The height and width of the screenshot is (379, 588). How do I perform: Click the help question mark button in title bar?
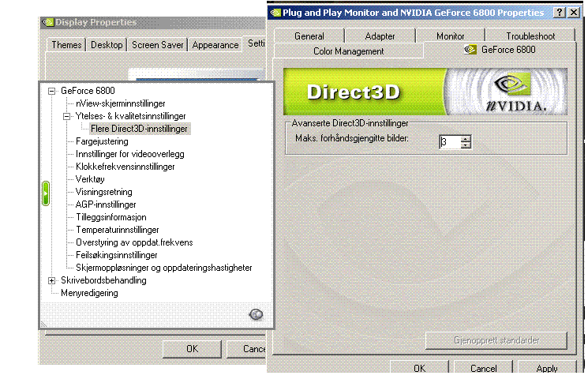point(559,13)
